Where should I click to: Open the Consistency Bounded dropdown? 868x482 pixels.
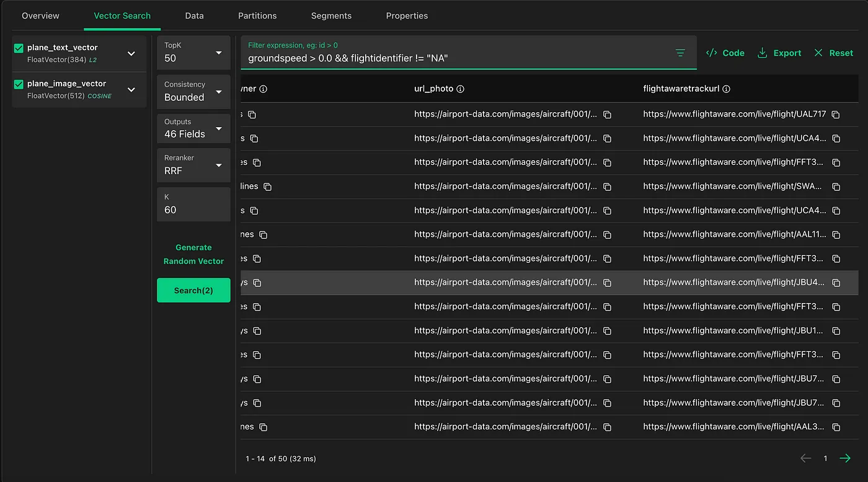click(193, 92)
